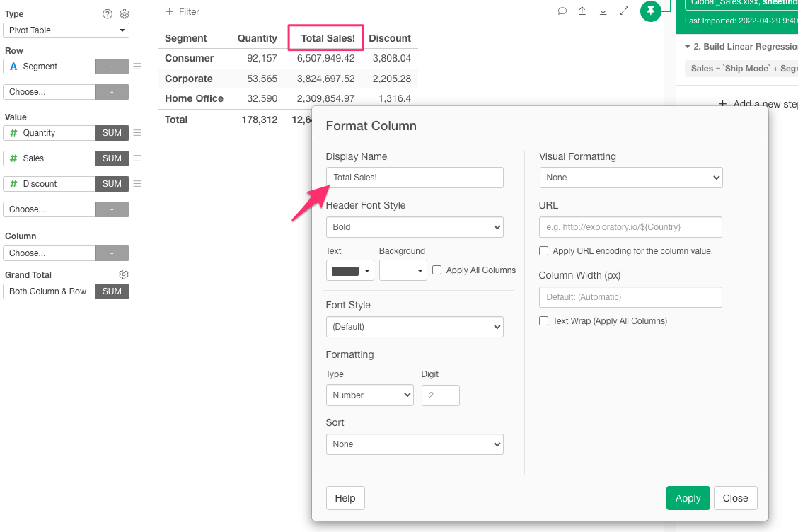Click the green pin button

[651, 11]
